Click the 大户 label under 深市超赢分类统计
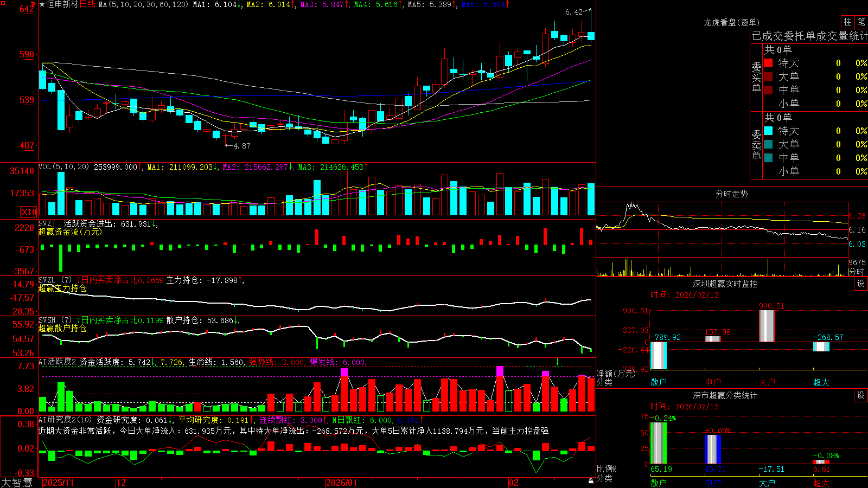Image resolution: width=868 pixels, height=488 pixels. click(767, 483)
